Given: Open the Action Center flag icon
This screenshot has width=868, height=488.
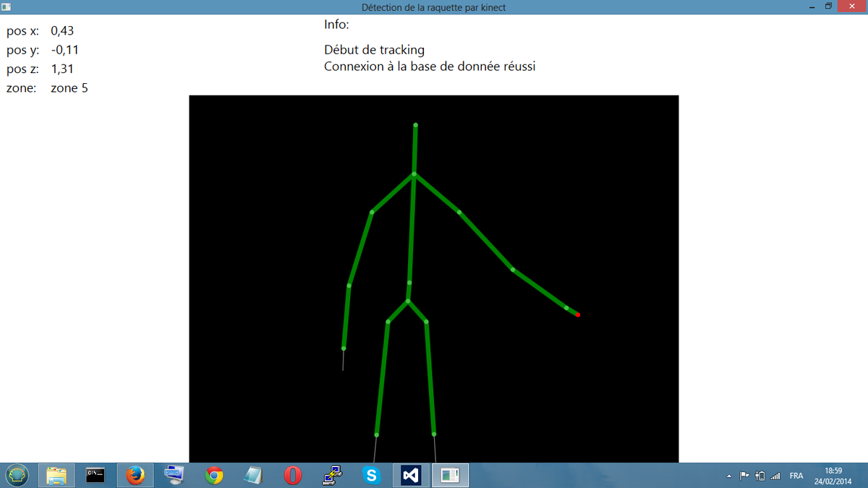Looking at the screenshot, I should (744, 476).
